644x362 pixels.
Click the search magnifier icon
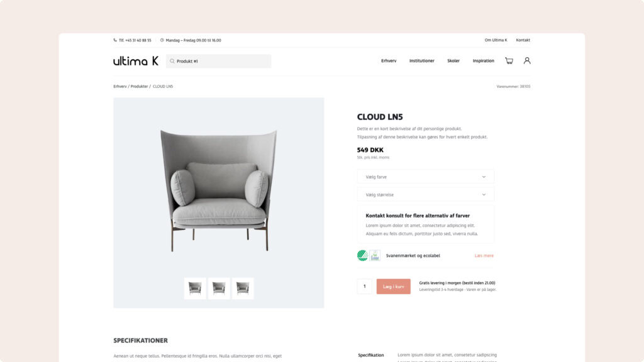pyautogui.click(x=172, y=61)
